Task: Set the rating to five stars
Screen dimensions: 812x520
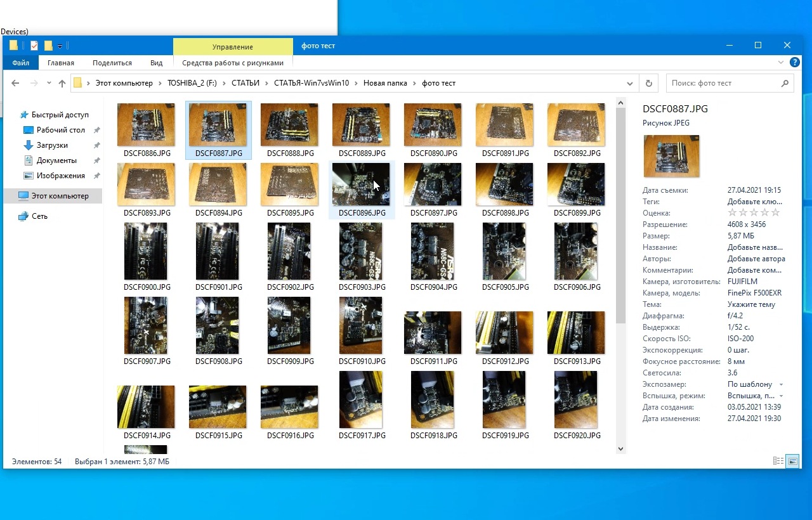Action: tap(775, 213)
